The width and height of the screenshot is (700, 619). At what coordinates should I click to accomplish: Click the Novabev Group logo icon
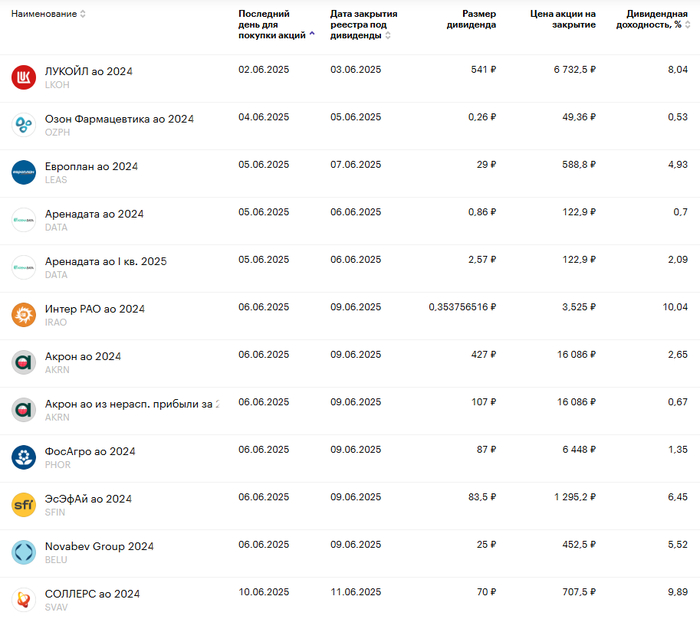23,552
